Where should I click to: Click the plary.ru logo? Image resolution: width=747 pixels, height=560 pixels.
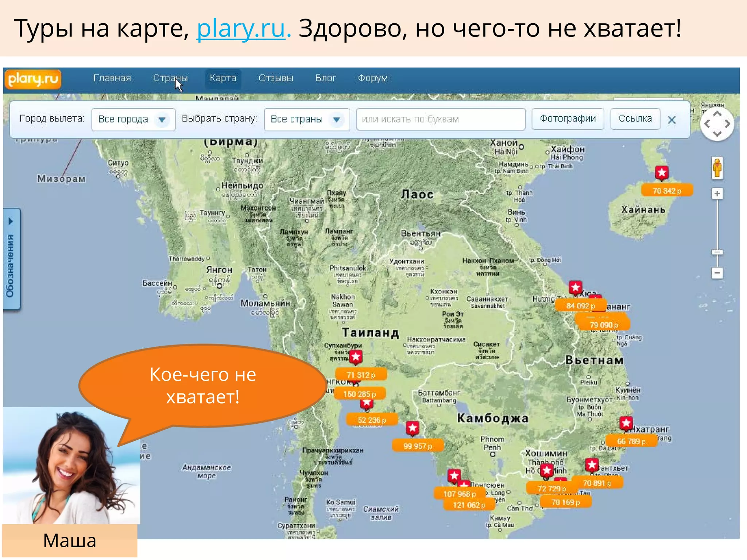33,79
